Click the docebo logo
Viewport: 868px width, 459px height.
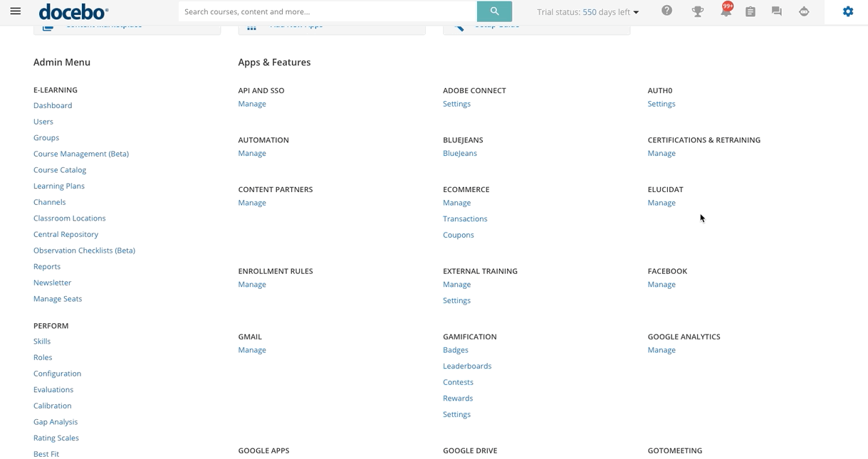click(x=73, y=11)
